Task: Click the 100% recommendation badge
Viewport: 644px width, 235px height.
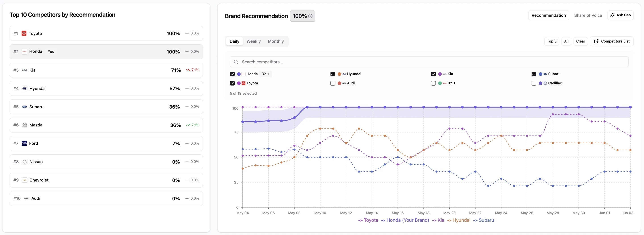Action: point(303,16)
